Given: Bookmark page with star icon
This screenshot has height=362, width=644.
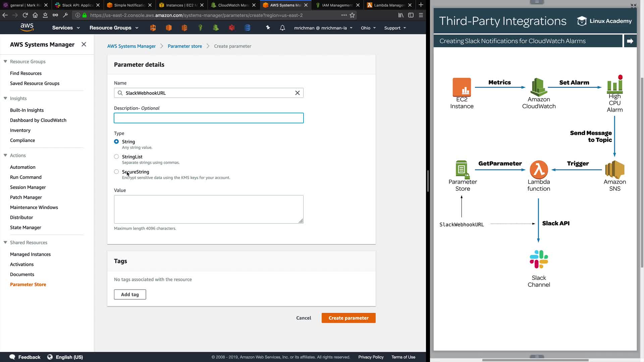Looking at the screenshot, I should pos(352,15).
